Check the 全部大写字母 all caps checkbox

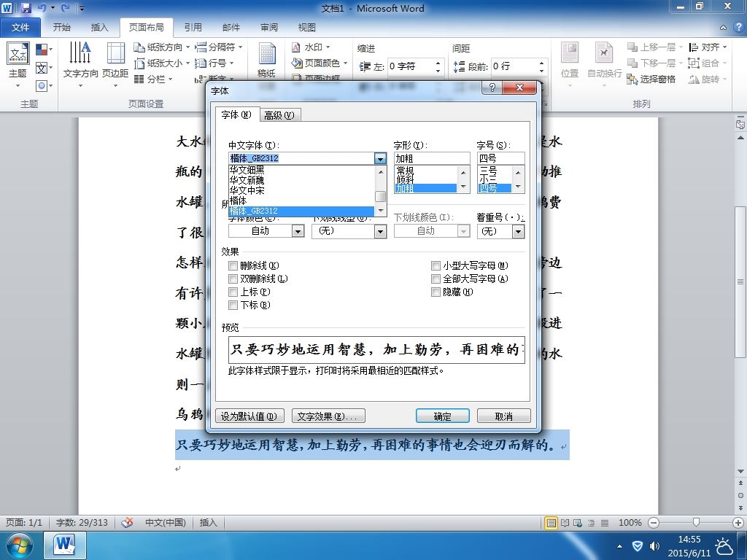tap(436, 279)
